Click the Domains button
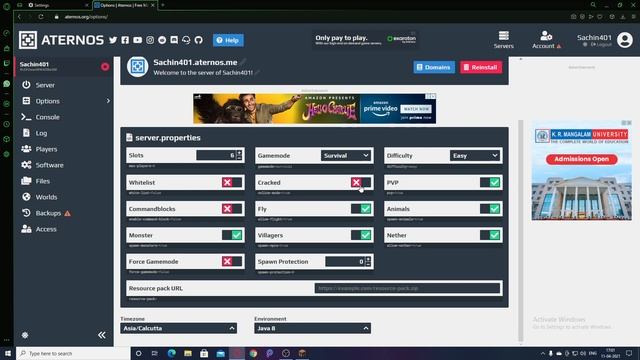The height and width of the screenshot is (360, 640). click(434, 67)
